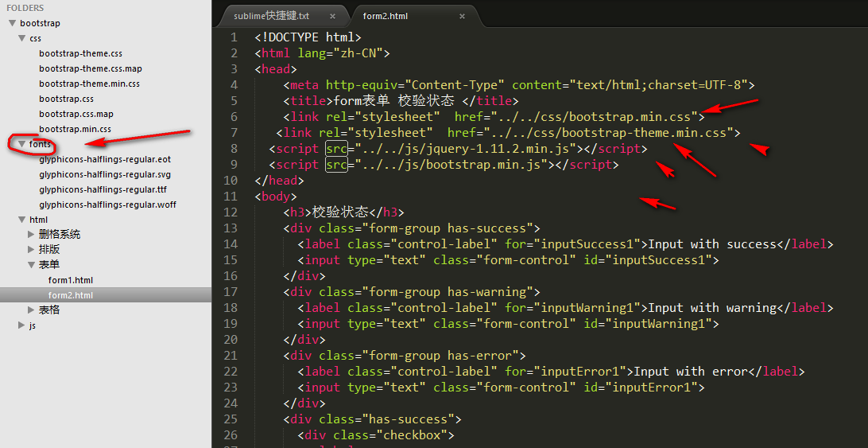Viewport: 868px width, 448px height.
Task: Place cursor on DOCTYPE html line
Action: pos(308,37)
